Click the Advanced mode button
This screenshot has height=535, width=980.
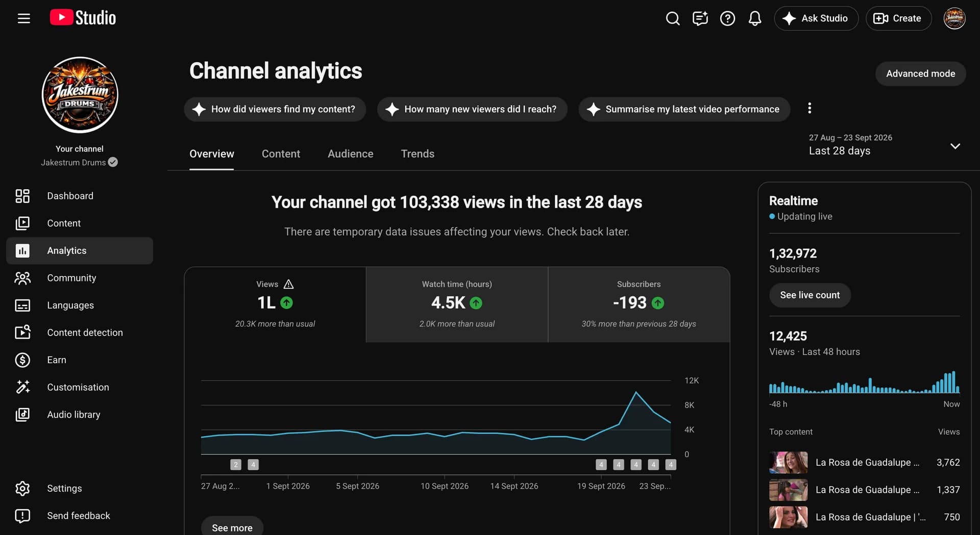pos(920,73)
